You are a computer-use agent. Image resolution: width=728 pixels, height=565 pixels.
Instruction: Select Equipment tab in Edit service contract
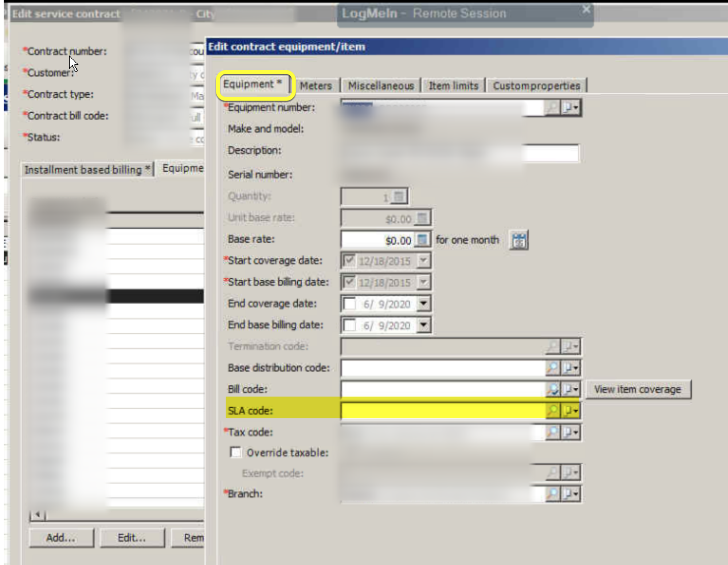pyautogui.click(x=181, y=169)
